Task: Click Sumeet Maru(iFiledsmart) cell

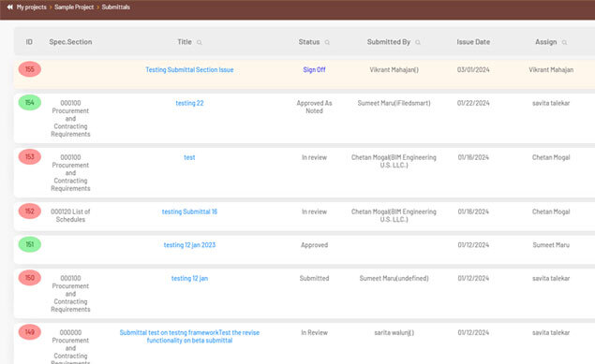Action: coord(394,103)
